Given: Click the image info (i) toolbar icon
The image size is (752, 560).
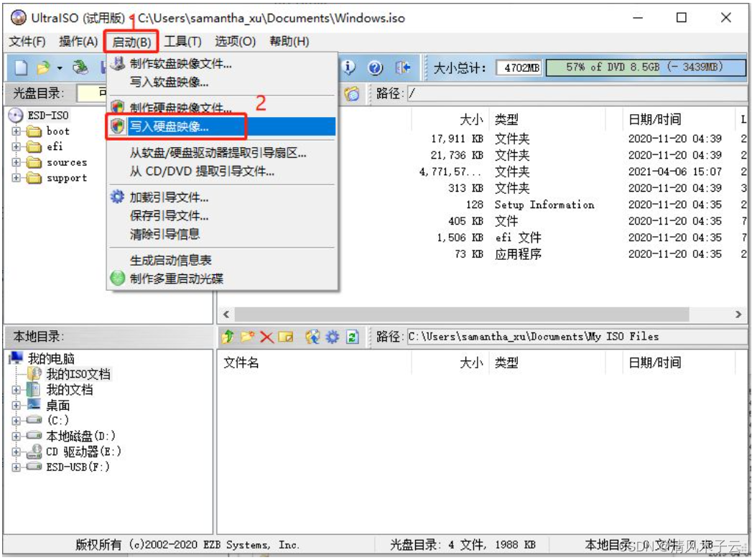Looking at the screenshot, I should pyautogui.click(x=348, y=67).
